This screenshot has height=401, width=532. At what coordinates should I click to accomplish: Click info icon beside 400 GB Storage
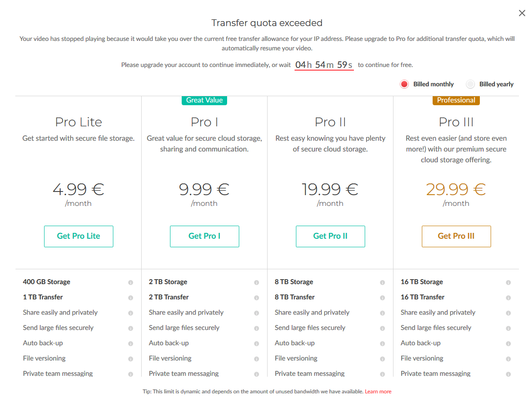pos(130,282)
